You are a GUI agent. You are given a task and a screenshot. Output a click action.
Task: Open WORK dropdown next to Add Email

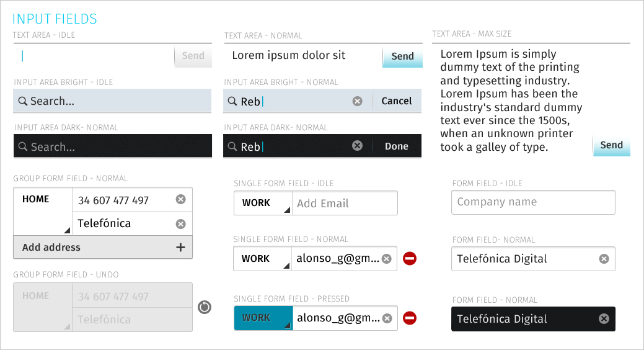point(263,203)
